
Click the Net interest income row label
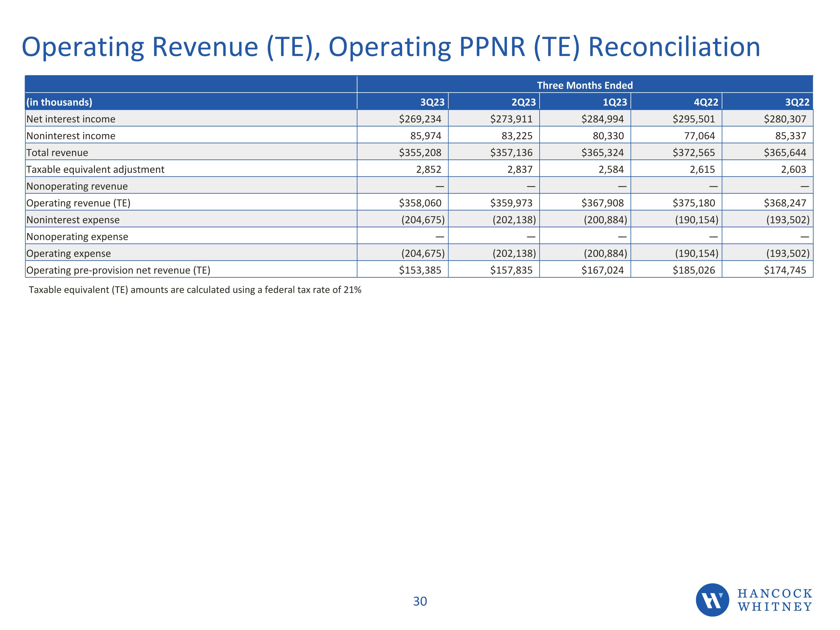point(71,119)
